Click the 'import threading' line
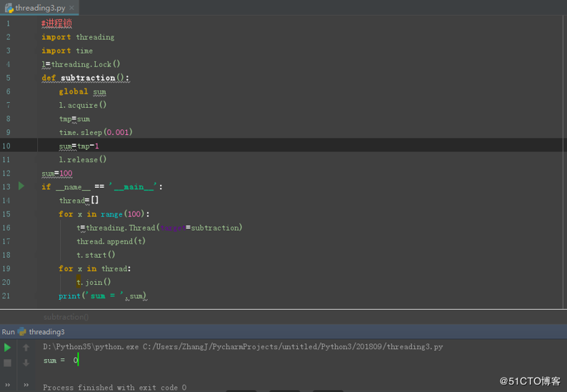Viewport: 567px width, 392px height. [78, 37]
